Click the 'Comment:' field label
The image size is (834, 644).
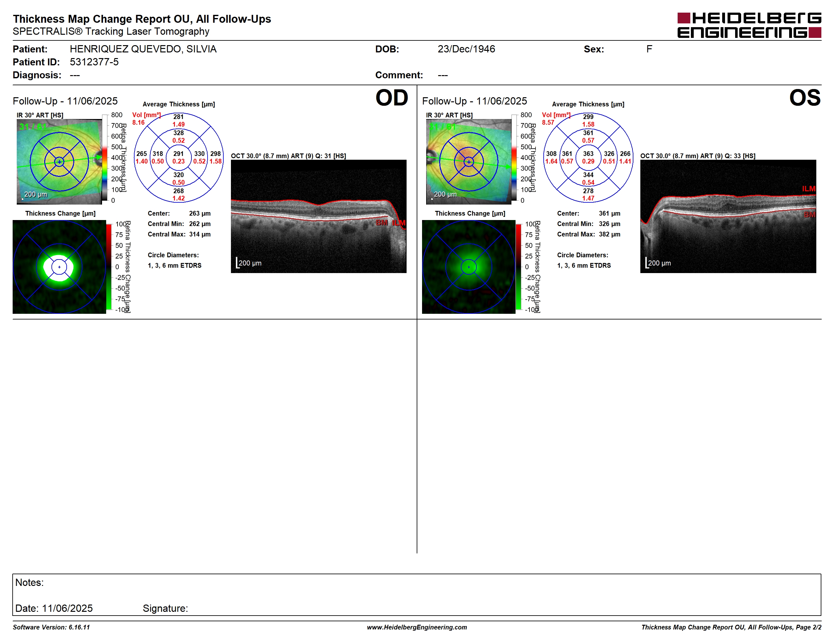[399, 75]
